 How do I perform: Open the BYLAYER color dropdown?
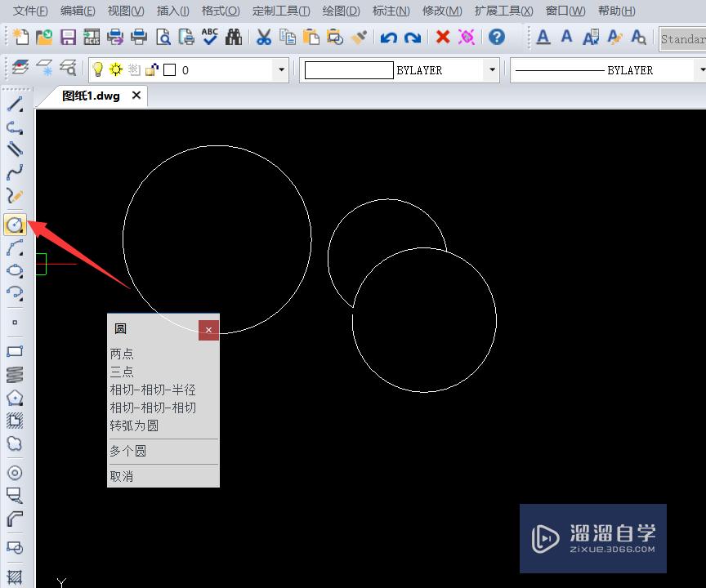coord(491,69)
